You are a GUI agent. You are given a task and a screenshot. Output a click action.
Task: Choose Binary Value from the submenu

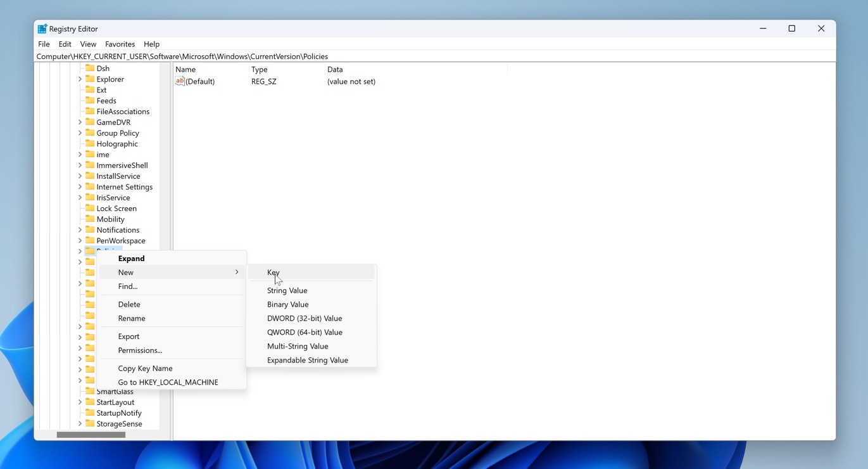[x=311, y=304]
